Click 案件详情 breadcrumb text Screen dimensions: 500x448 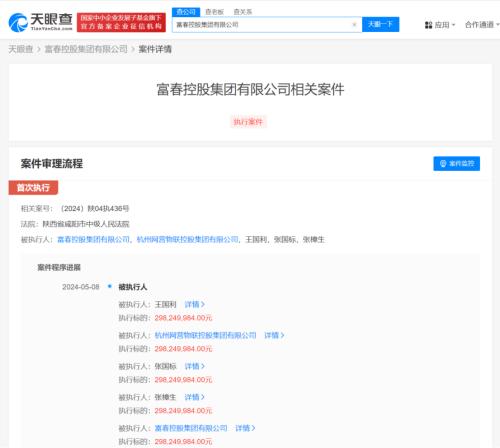(155, 49)
